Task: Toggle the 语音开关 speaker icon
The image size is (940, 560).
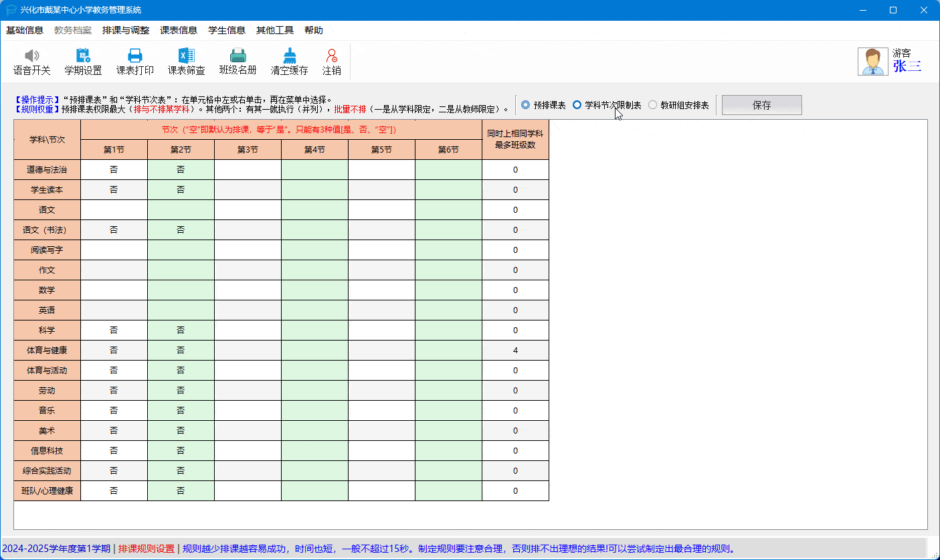Action: point(31,56)
